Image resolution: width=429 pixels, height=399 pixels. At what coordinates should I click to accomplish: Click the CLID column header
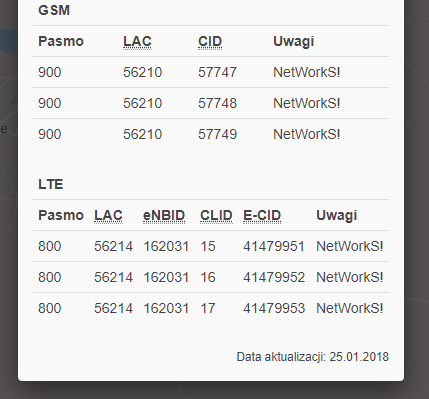216,215
